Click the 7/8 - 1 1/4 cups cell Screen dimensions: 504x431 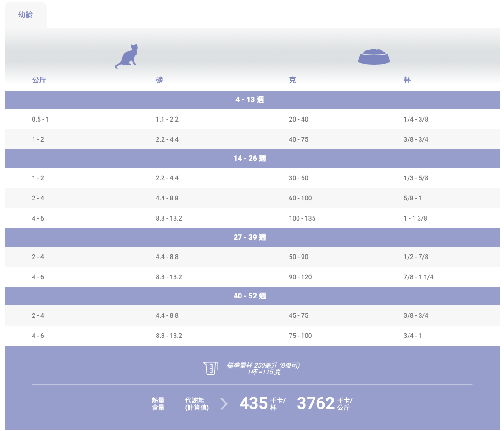[419, 277]
